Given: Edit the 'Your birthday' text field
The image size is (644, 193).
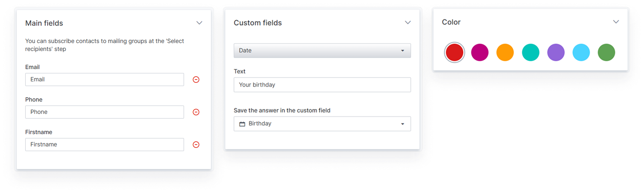Looking at the screenshot, I should click(x=322, y=85).
